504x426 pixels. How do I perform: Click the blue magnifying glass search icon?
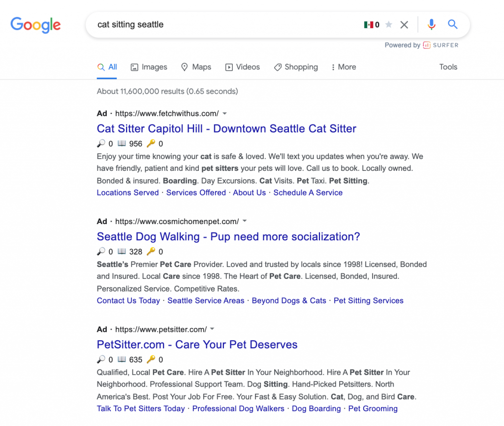coord(453,25)
